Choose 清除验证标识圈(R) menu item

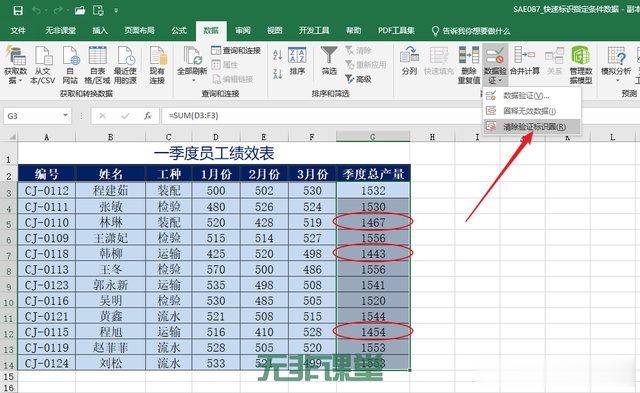point(532,127)
